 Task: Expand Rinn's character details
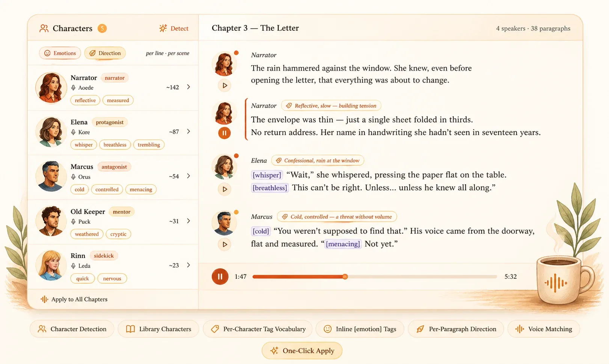coord(188,265)
